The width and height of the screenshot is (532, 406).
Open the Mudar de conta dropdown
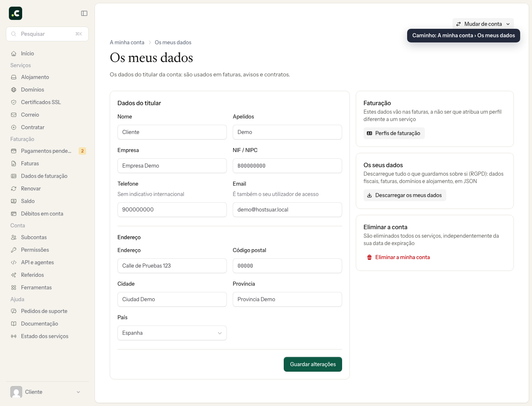click(483, 24)
